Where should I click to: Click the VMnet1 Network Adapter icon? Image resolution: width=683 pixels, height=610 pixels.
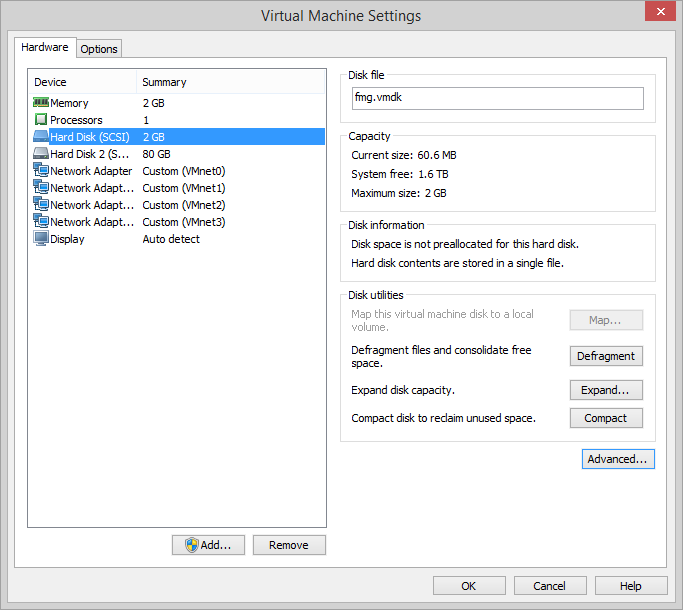tap(41, 188)
